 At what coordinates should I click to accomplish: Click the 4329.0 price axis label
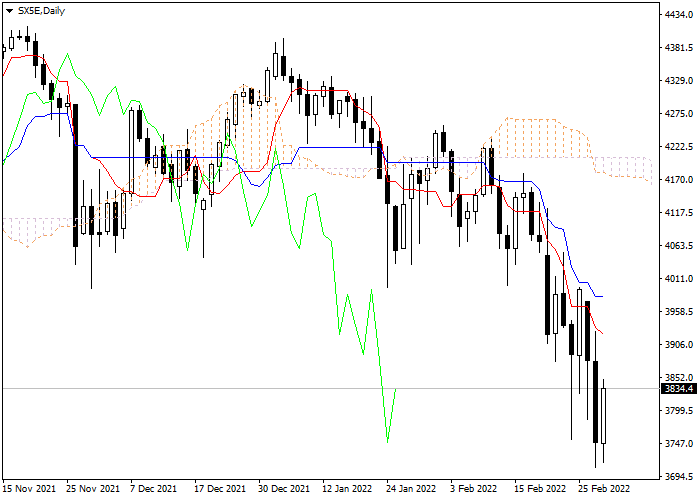click(679, 81)
